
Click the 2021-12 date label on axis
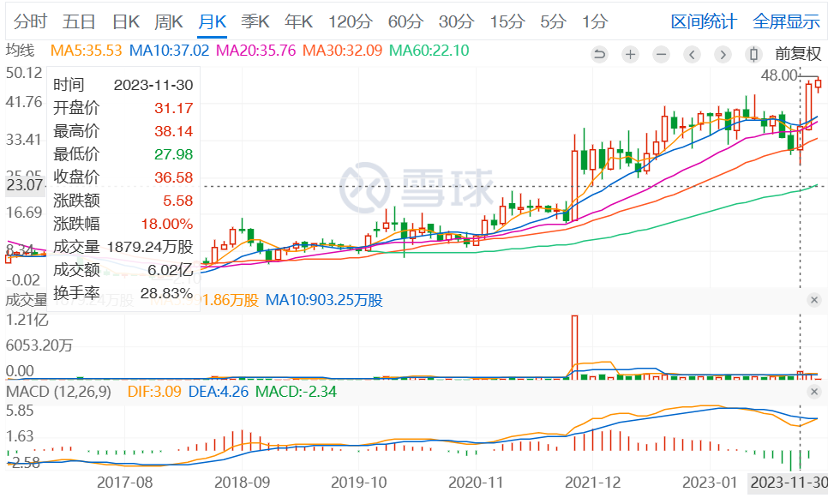click(x=592, y=483)
